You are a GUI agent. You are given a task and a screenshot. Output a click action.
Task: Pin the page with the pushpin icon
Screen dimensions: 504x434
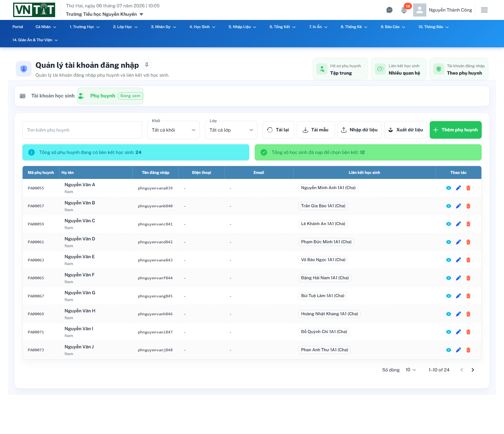click(x=147, y=65)
